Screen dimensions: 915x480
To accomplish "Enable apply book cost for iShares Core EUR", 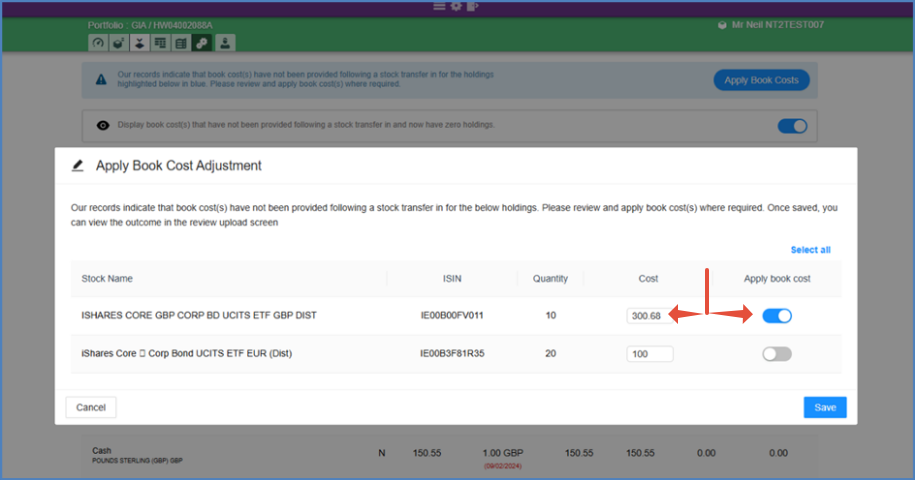I will (x=777, y=354).
